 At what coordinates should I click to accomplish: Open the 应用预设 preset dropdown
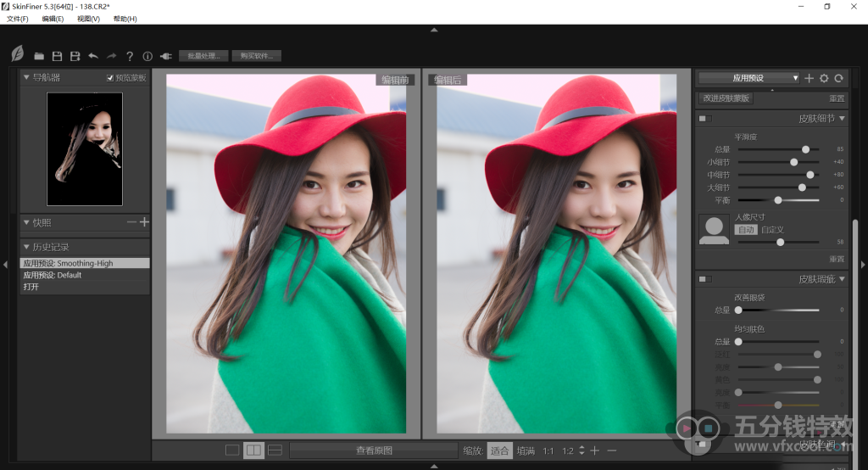(748, 78)
